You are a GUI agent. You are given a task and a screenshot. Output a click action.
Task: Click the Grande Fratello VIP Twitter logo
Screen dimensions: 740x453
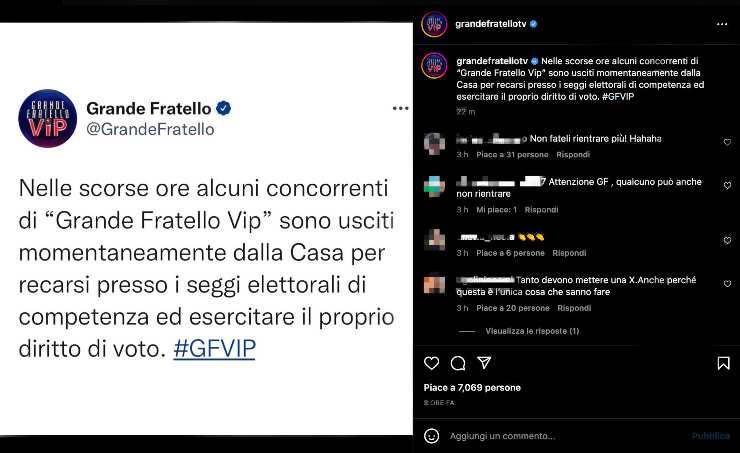coord(47,118)
